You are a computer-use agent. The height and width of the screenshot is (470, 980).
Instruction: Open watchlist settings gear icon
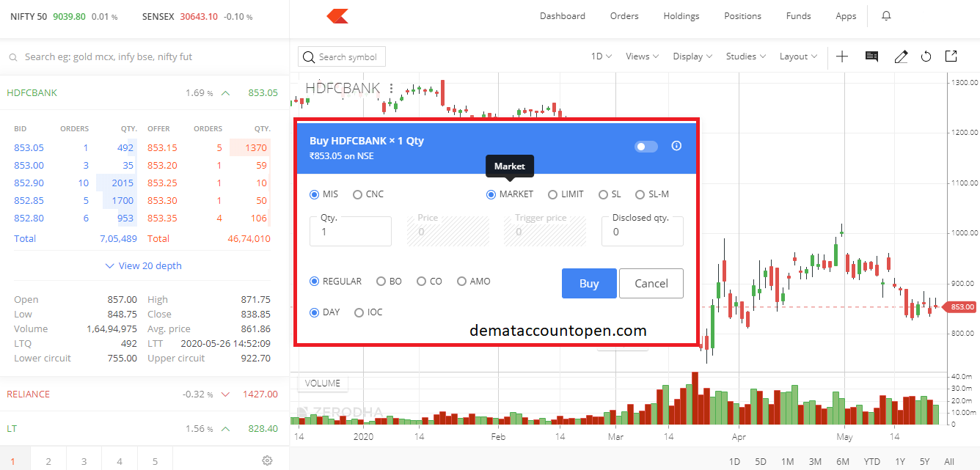[x=267, y=461]
